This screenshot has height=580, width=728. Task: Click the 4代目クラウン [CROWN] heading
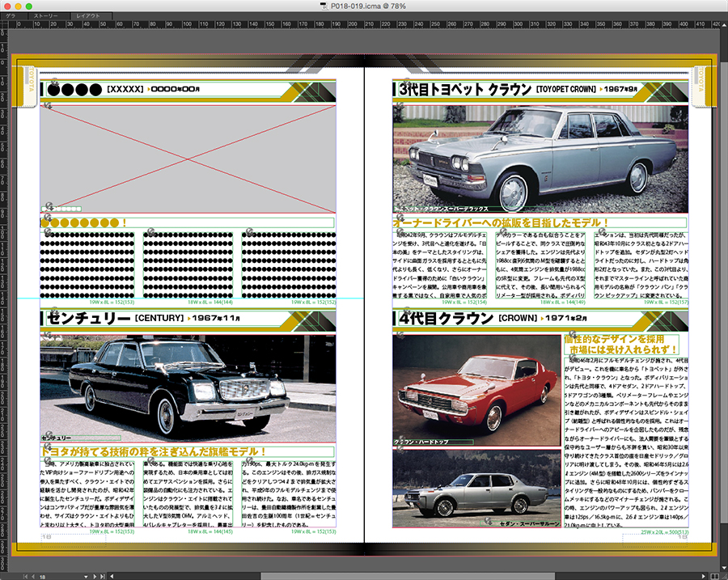tap(468, 318)
